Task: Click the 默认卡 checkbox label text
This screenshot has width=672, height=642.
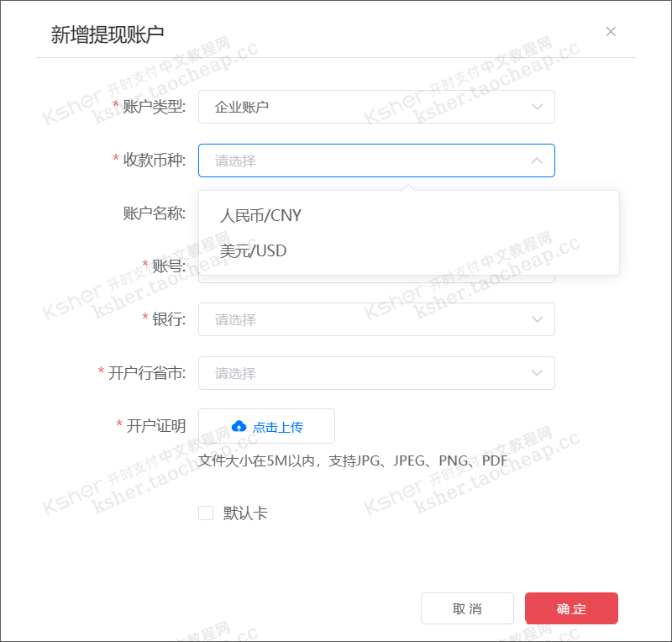Action: coord(245,513)
